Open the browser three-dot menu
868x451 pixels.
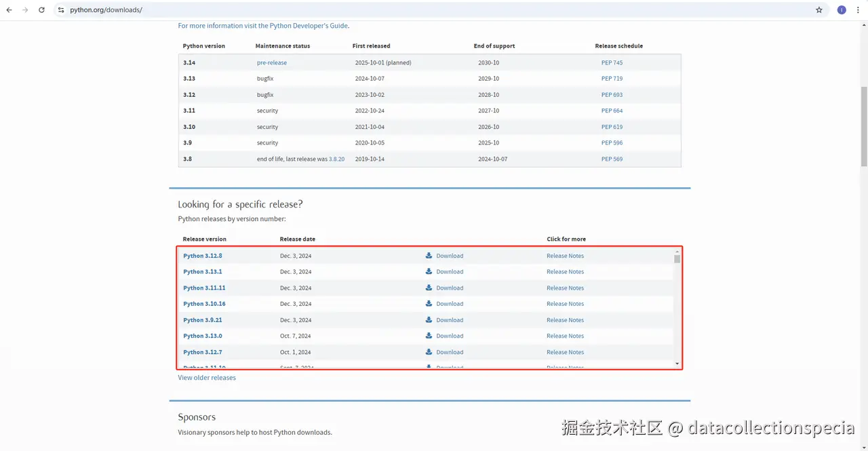(x=858, y=10)
